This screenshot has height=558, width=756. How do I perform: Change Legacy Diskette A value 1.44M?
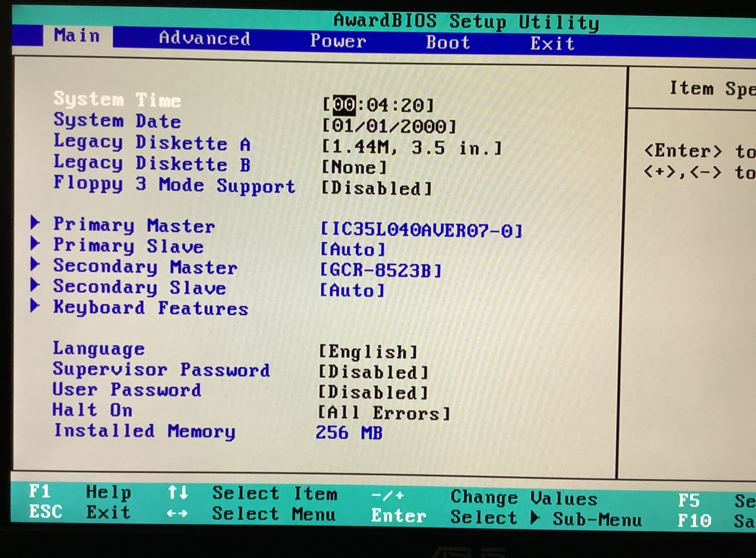(412, 147)
